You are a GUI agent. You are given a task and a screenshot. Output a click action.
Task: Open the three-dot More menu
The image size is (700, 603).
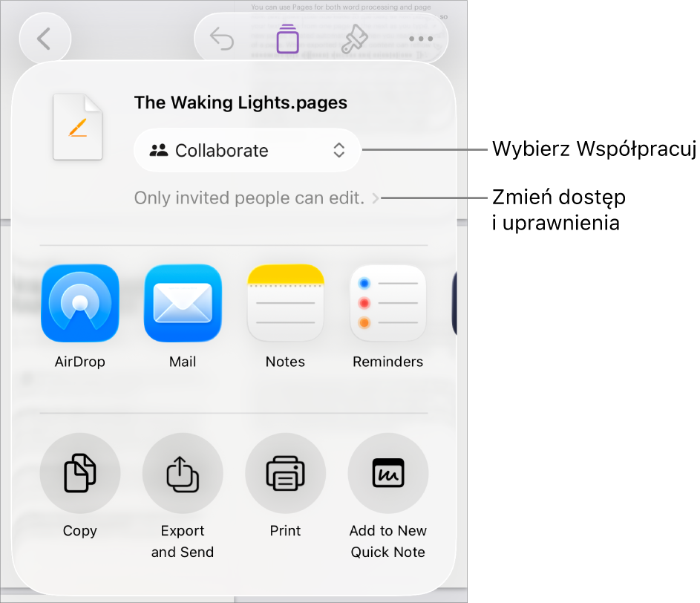[x=421, y=39]
